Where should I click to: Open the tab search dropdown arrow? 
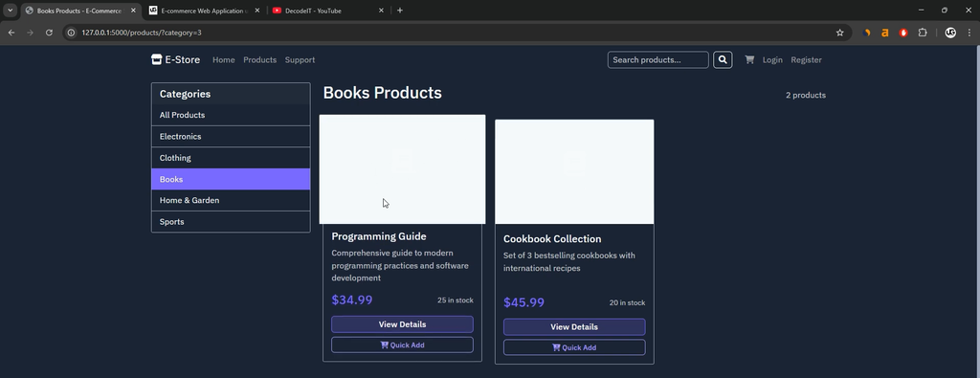pos(10,11)
